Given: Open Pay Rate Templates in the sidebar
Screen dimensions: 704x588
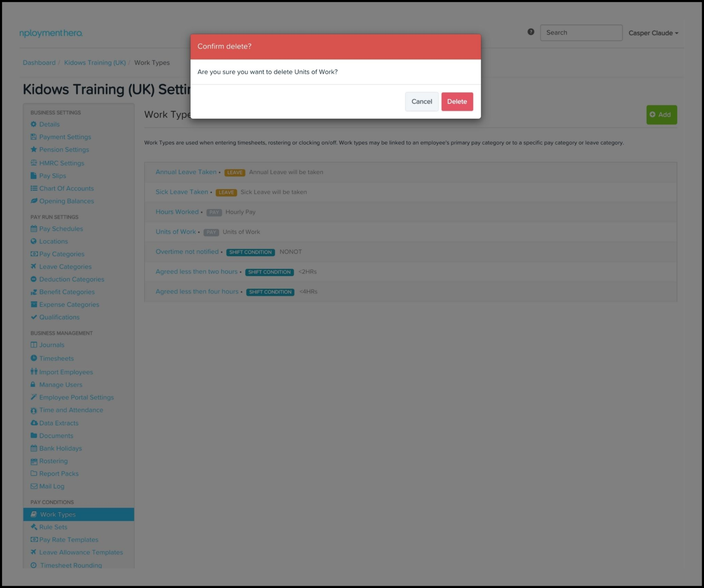Looking at the screenshot, I should [68, 540].
